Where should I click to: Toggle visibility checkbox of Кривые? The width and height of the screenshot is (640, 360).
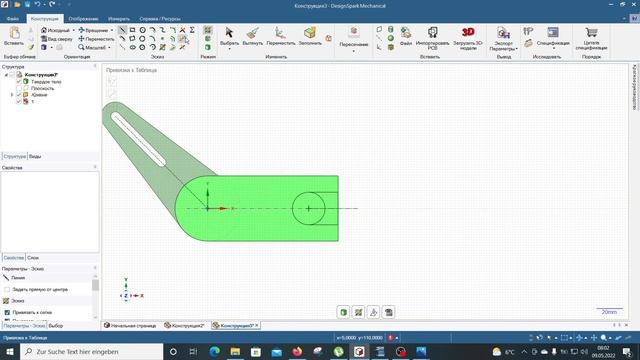coord(18,95)
